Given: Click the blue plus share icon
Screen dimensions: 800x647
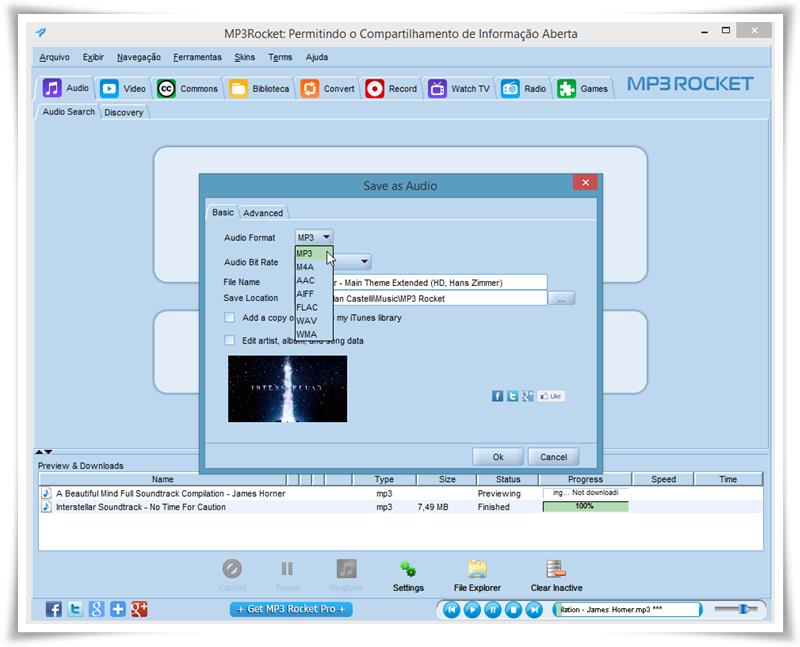Looking at the screenshot, I should pos(118,609).
